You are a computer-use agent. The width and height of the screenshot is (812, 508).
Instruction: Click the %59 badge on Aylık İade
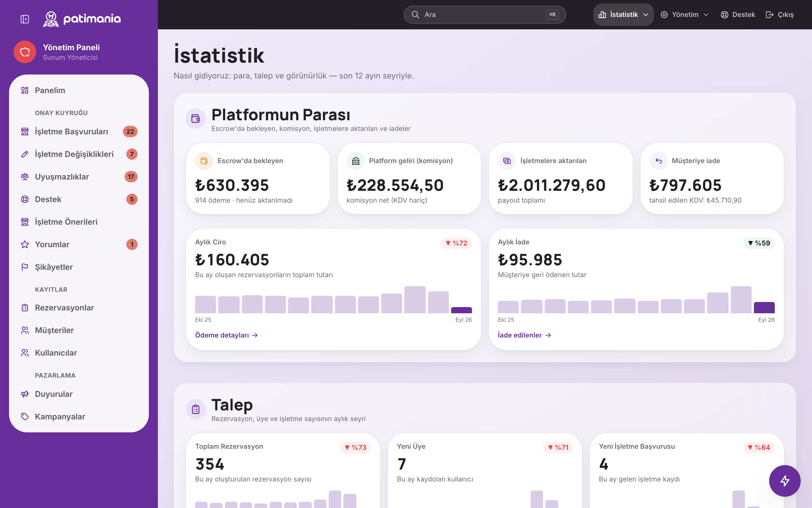point(759,243)
